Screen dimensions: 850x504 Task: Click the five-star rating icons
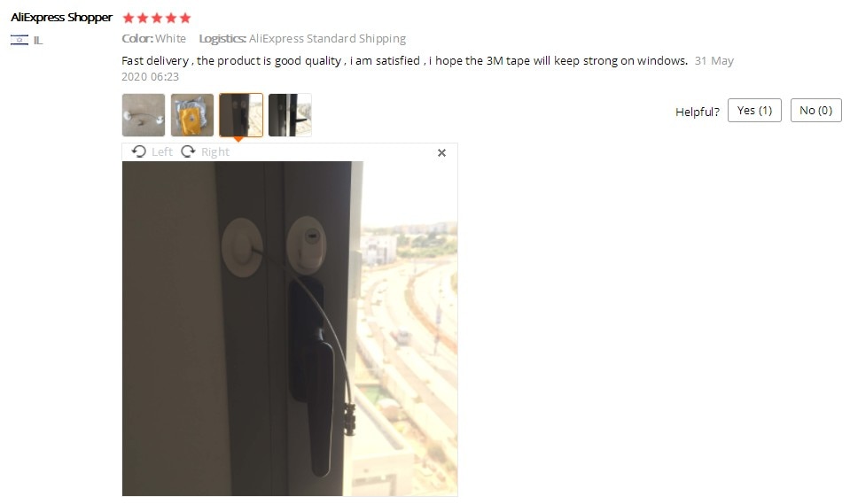(x=157, y=18)
